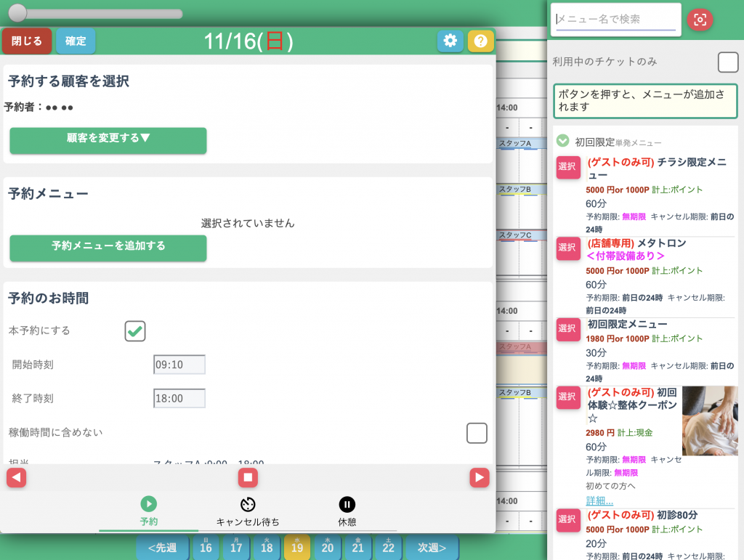This screenshot has height=560, width=744.
Task: Tick the 利用中のチケットのみ checkbox
Action: tap(727, 62)
